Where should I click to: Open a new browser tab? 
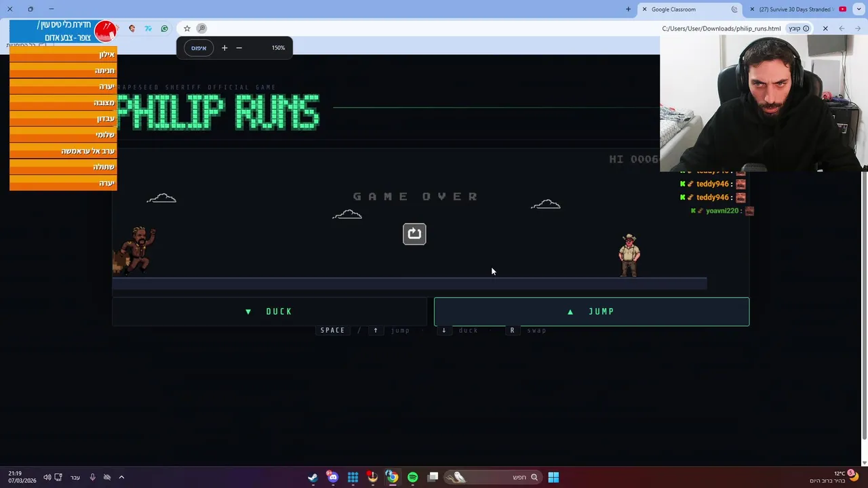coord(628,9)
